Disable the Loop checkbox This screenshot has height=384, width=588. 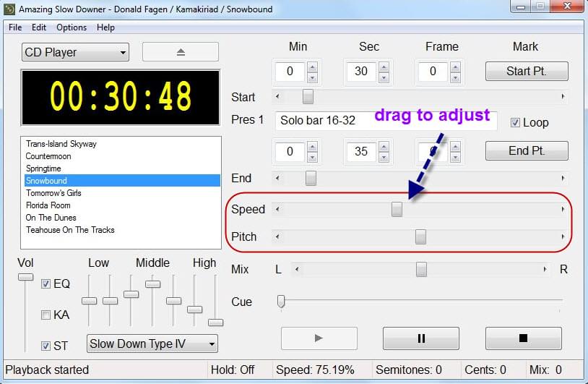pyautogui.click(x=515, y=122)
